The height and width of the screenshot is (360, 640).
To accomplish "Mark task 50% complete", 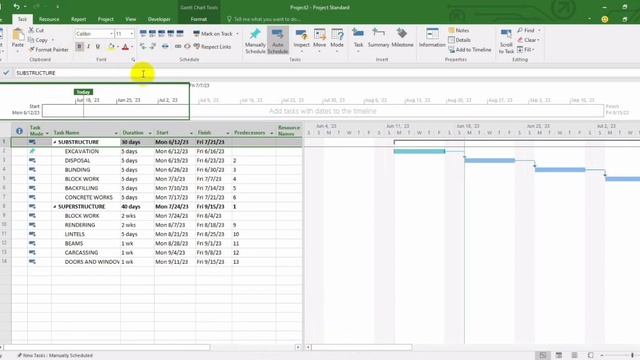I will pyautogui.click(x=162, y=33).
